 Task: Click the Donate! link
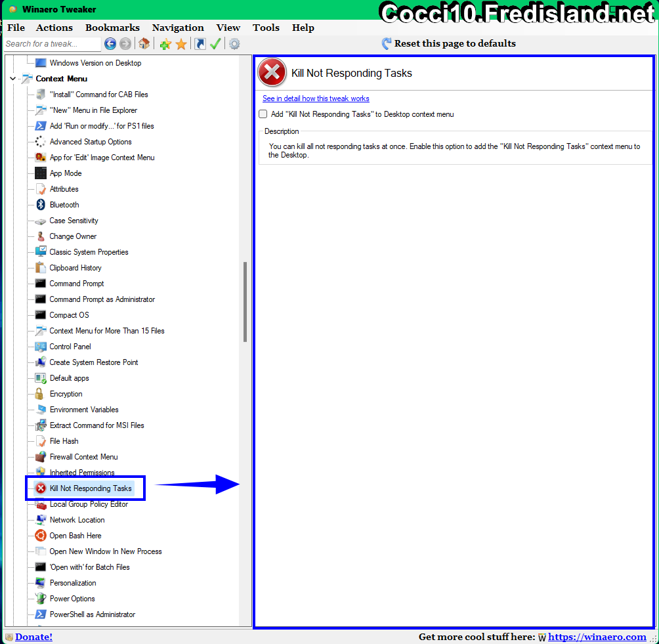pos(33,637)
